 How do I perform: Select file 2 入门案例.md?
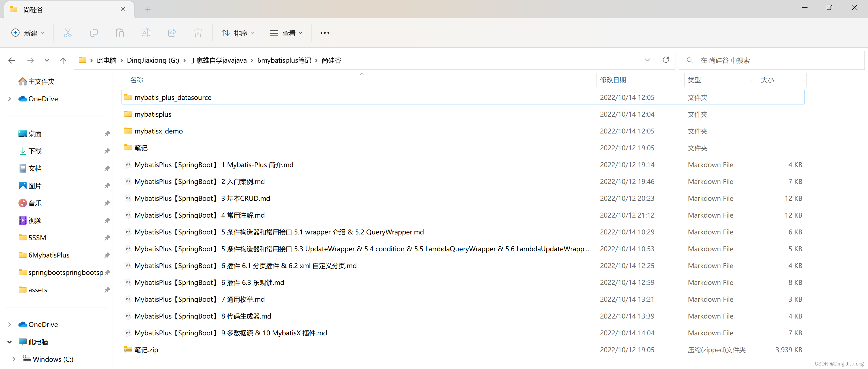[x=463, y=182]
